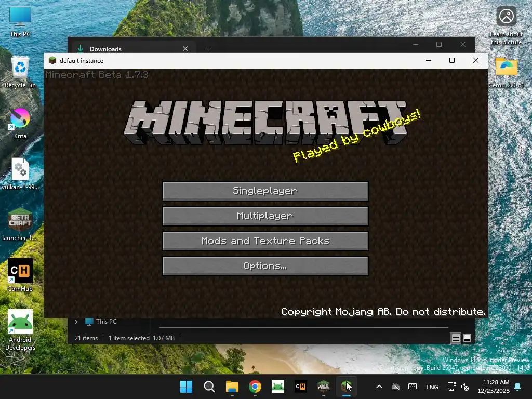Select the Cemu_2.0-61 folder on desktop
Viewport: 532px width, 399px height.
tap(506, 72)
